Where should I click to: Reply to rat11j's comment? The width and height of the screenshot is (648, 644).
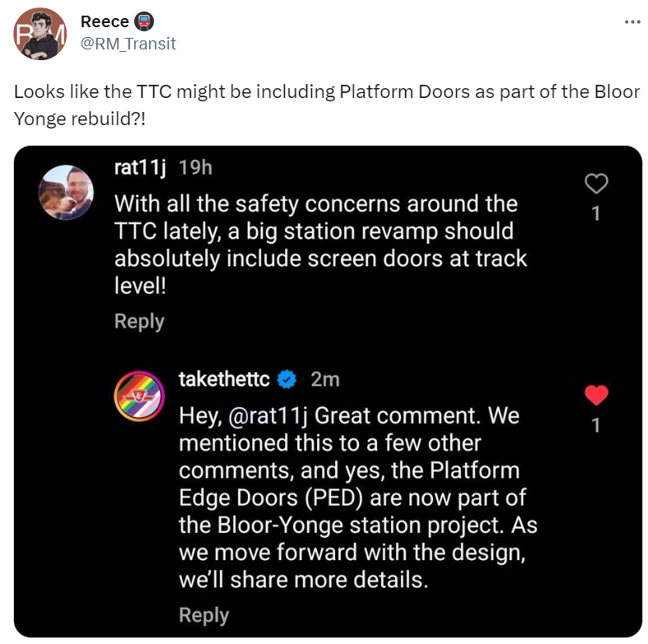pos(139,321)
